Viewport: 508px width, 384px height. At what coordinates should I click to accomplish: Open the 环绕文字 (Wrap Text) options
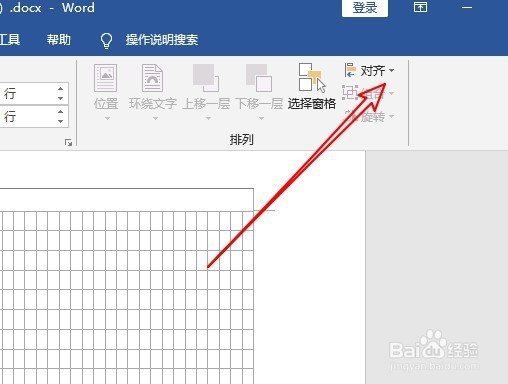click(x=153, y=87)
